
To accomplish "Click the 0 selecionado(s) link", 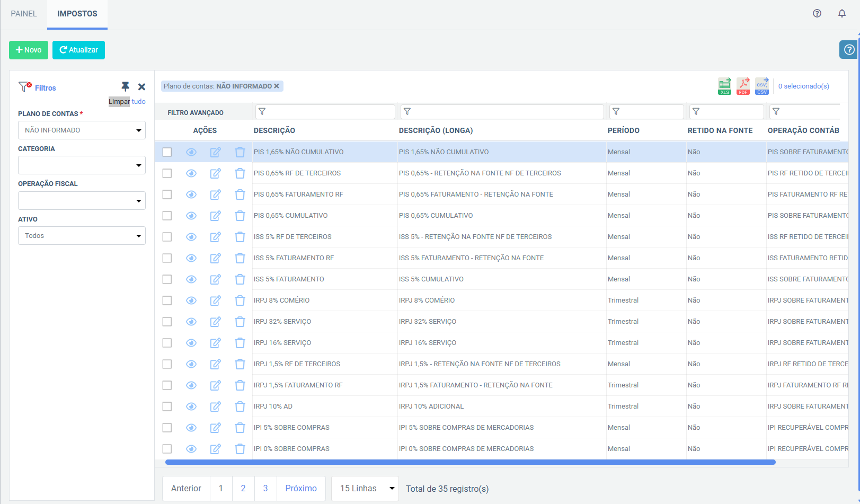I will pos(803,86).
